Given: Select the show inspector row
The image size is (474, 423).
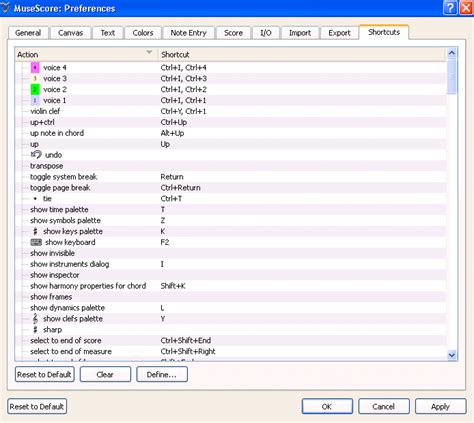Looking at the screenshot, I should coord(230,275).
